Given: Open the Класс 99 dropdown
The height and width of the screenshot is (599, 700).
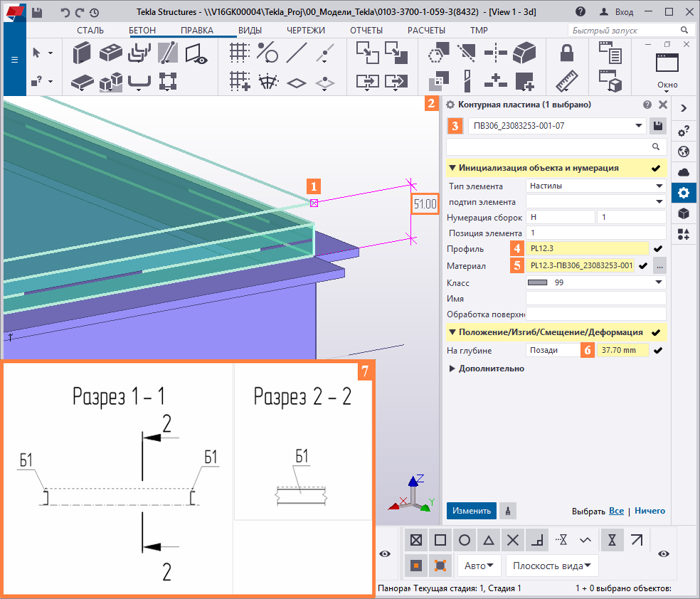Looking at the screenshot, I should pyautogui.click(x=595, y=282).
